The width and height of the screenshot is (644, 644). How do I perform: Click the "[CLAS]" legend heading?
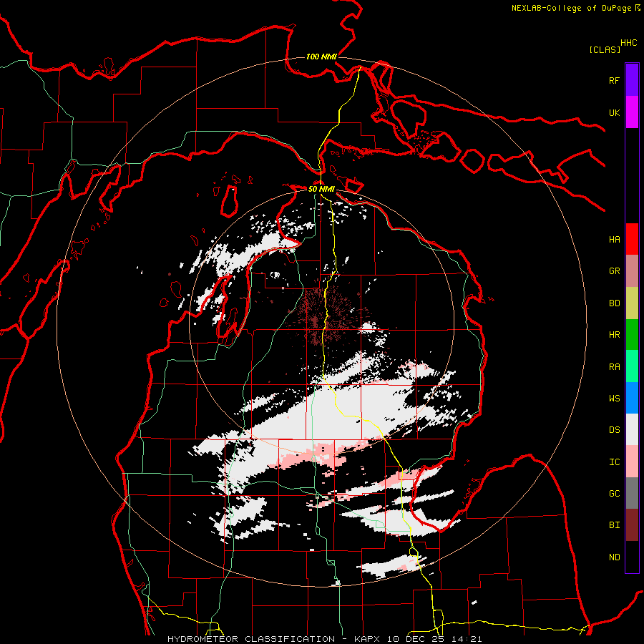(605, 50)
